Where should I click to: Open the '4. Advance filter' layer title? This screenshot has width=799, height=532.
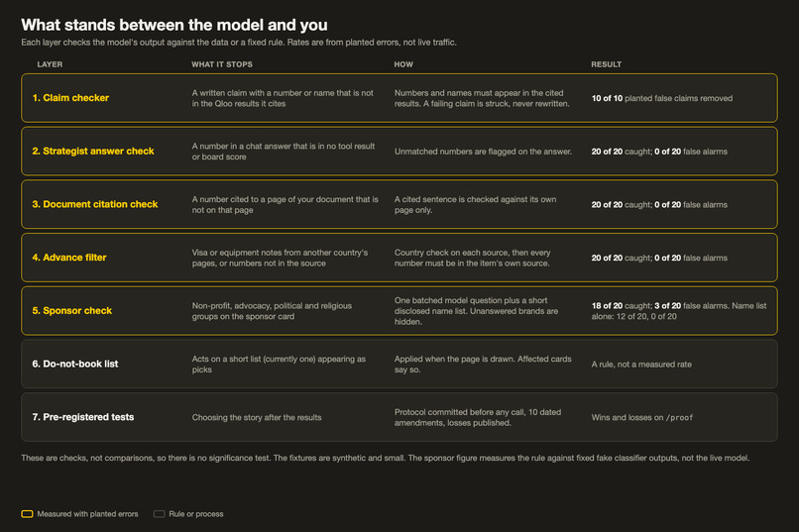click(69, 258)
